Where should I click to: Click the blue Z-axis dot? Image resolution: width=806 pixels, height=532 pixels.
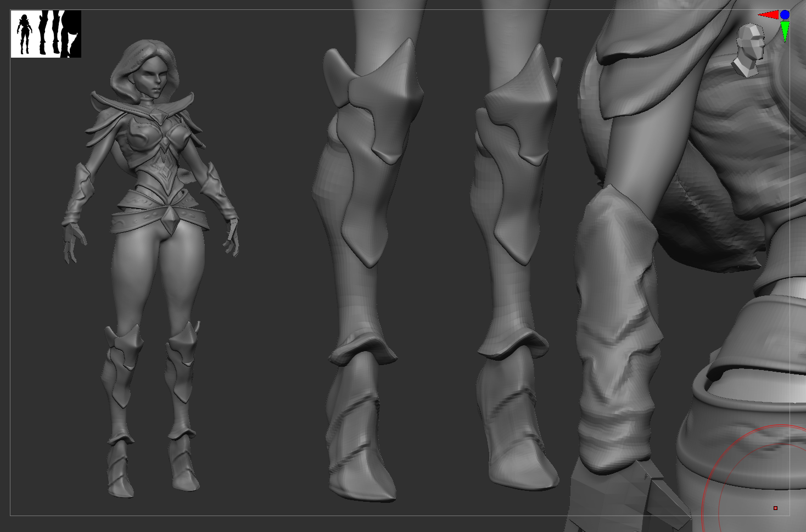tap(785, 15)
